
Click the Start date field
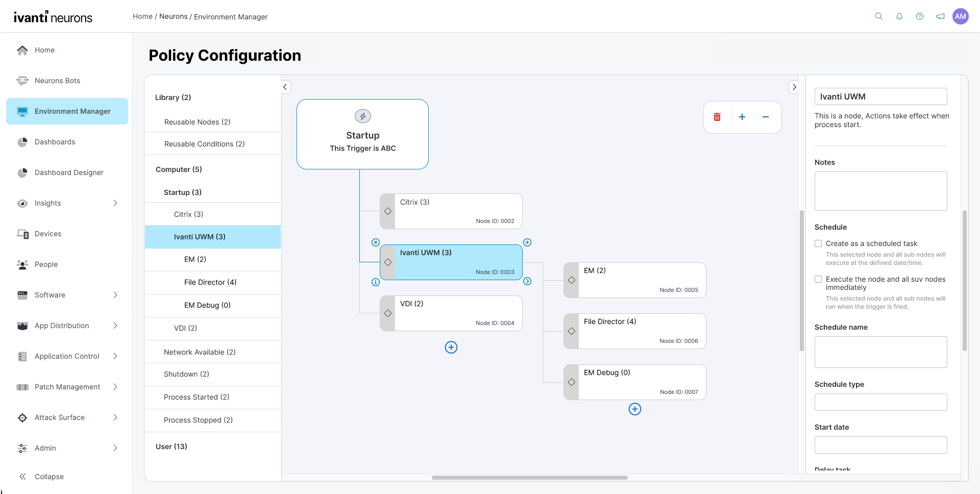coord(881,445)
